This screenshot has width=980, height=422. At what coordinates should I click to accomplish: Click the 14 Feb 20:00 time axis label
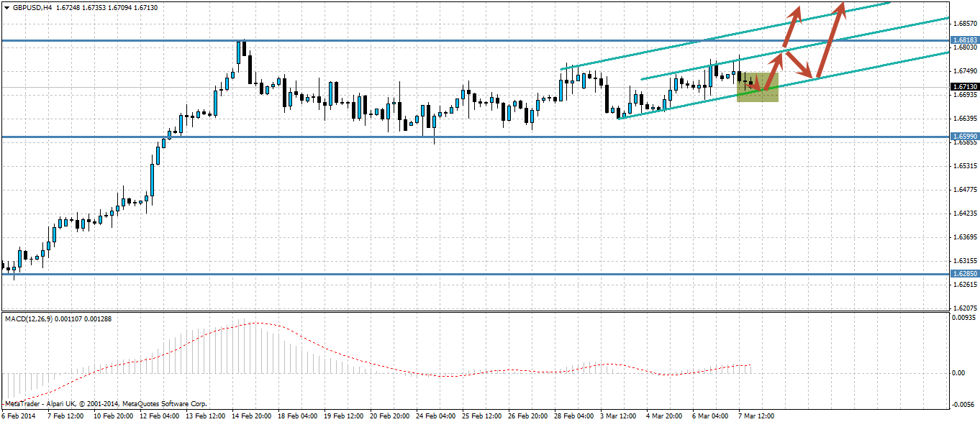tap(251, 416)
